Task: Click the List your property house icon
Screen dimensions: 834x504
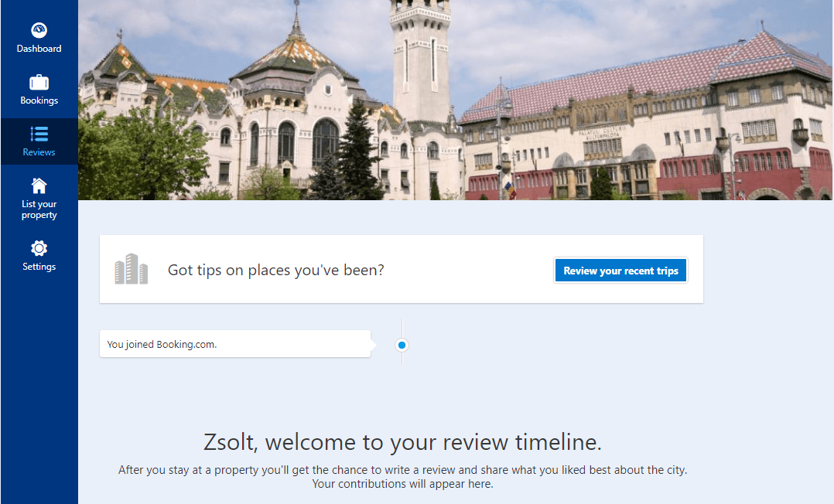Action: 39,186
